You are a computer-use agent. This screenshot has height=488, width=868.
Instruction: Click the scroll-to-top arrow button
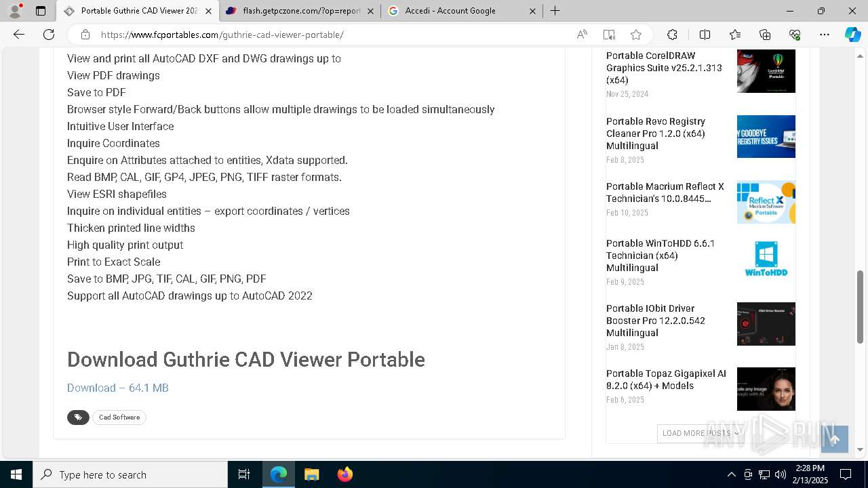pyautogui.click(x=835, y=439)
